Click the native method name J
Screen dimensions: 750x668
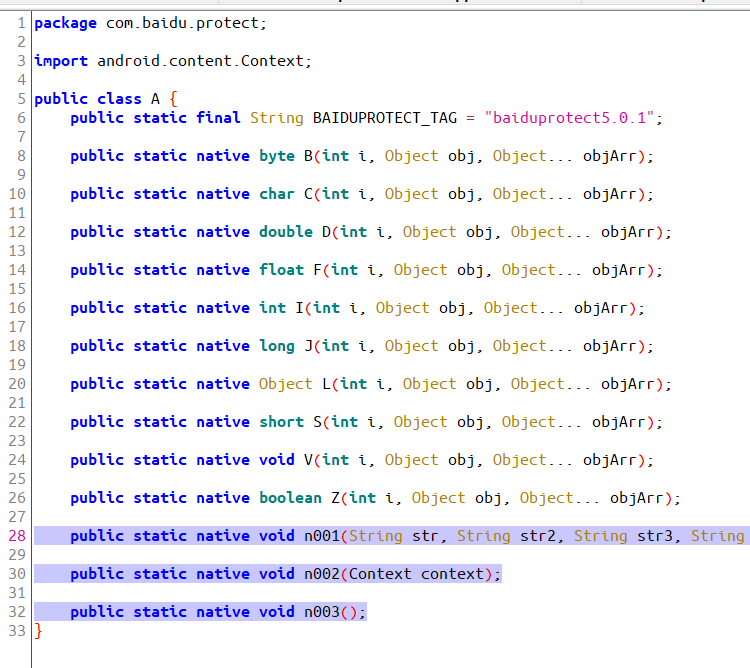(308, 346)
